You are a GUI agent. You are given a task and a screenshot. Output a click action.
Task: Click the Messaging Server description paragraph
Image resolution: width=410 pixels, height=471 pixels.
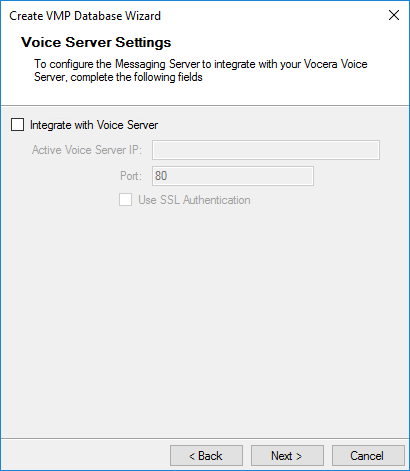tap(201, 70)
